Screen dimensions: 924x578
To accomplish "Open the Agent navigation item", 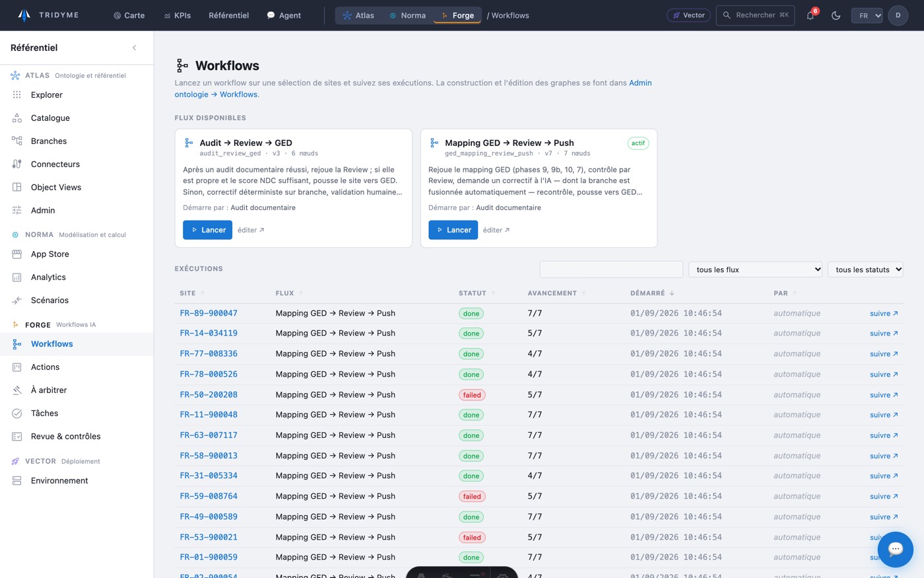I will click(284, 15).
